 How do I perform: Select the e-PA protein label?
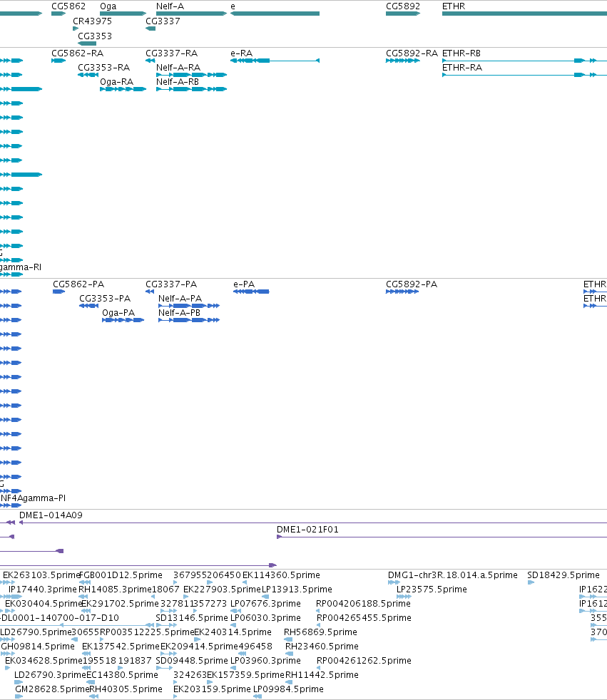[244, 284]
